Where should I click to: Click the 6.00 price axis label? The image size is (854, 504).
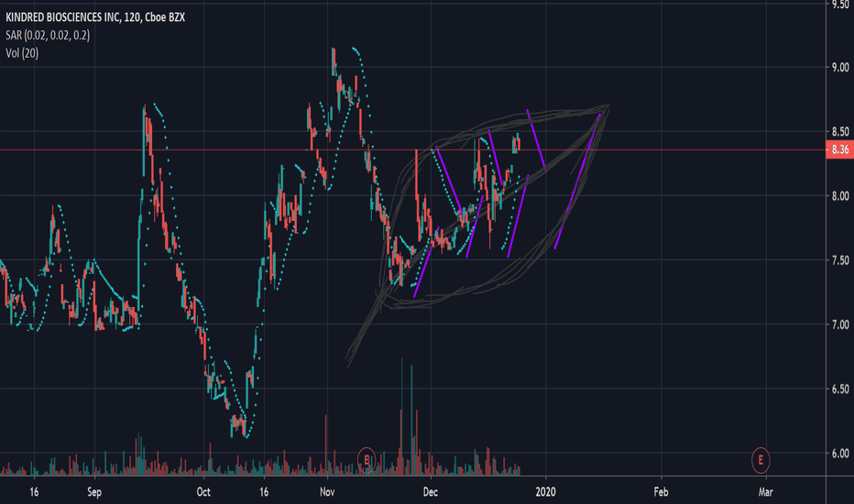coord(840,453)
